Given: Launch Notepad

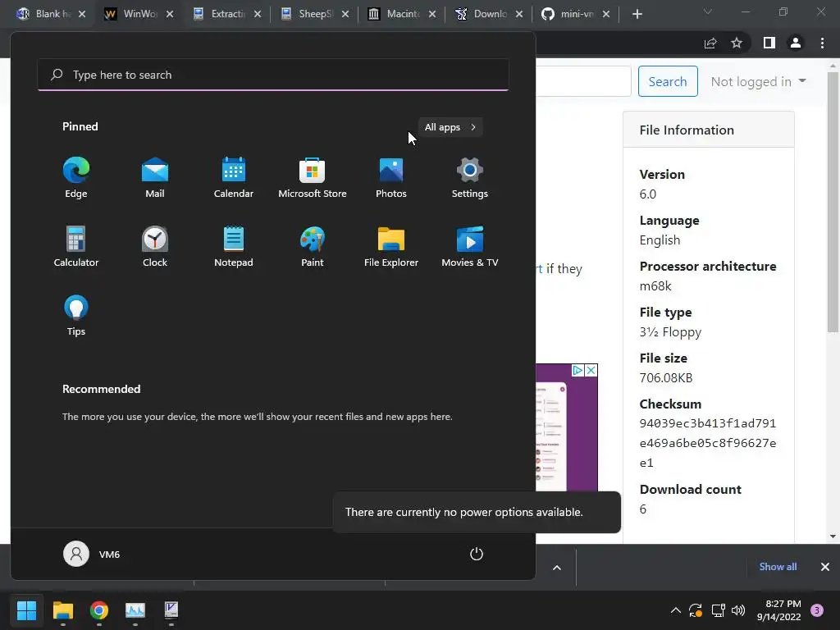Looking at the screenshot, I should [x=234, y=246].
